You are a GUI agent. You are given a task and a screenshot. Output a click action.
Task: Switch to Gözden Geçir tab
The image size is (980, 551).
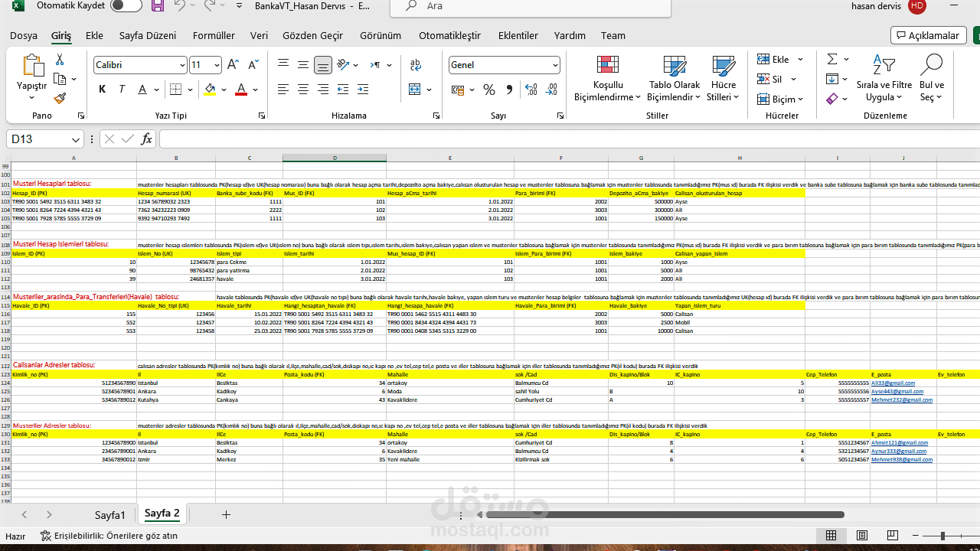point(312,35)
